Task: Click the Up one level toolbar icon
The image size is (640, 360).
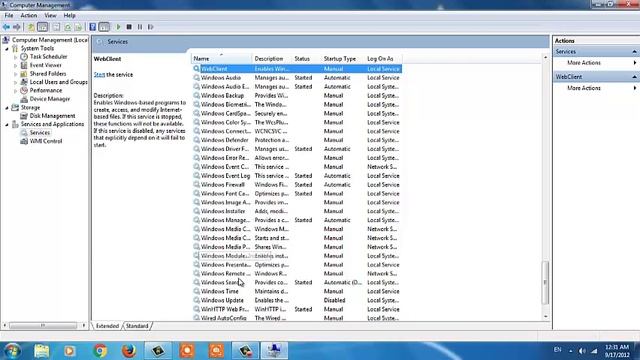Action: pyautogui.click(x=31, y=27)
